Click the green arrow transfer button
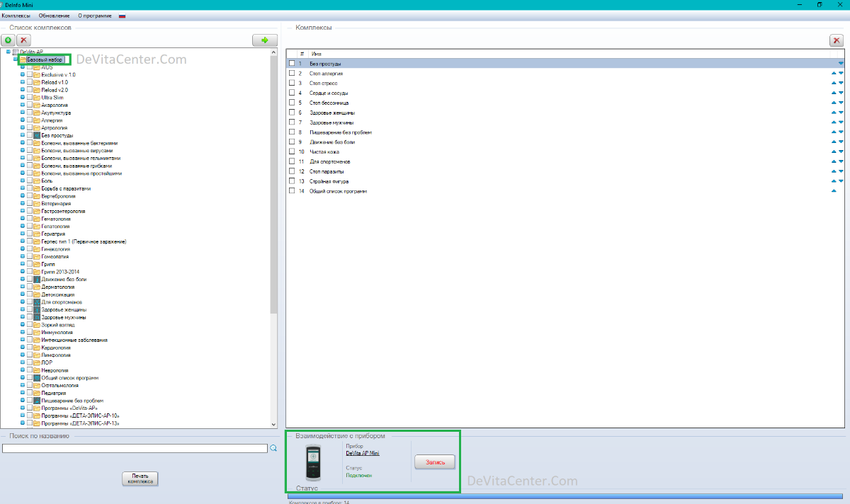This screenshot has height=504, width=850. [x=264, y=40]
